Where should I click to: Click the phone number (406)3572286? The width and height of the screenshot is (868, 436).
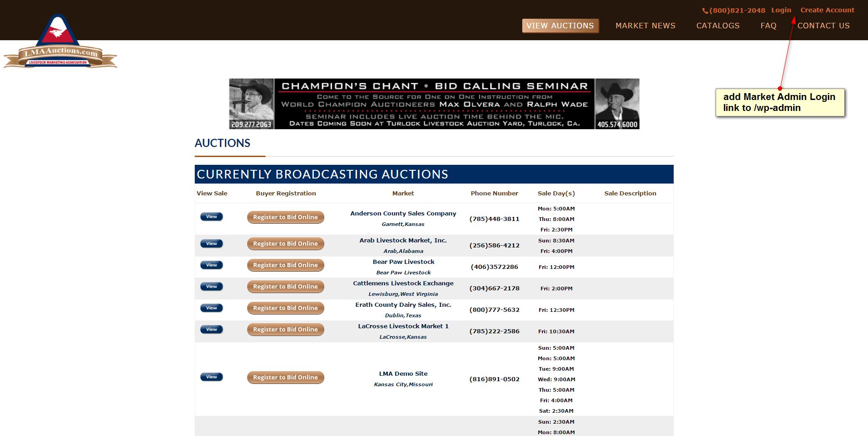point(494,267)
